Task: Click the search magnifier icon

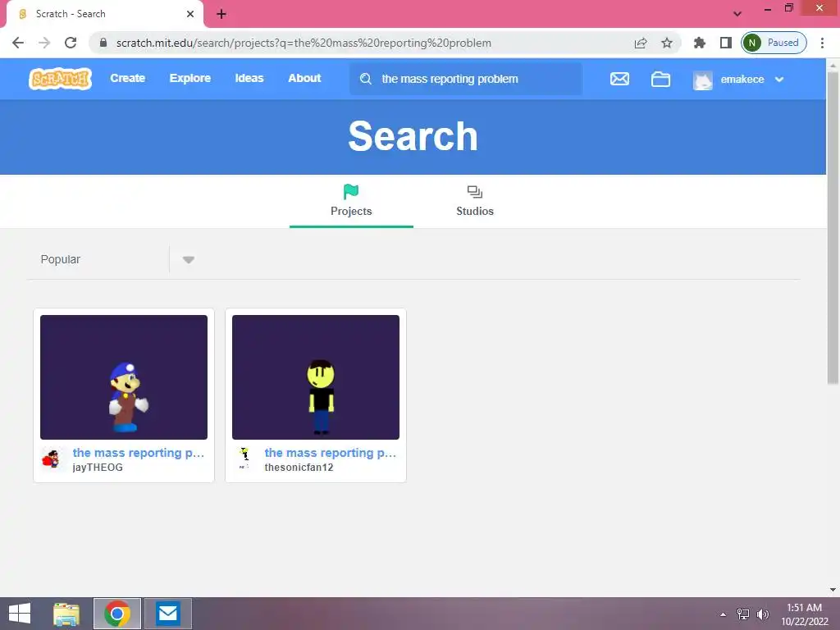Action: tap(366, 79)
